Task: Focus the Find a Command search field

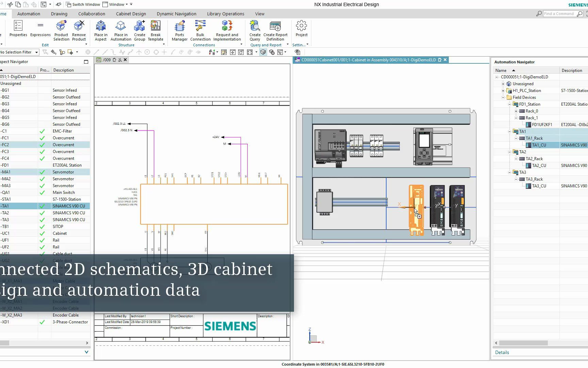Action: (x=559, y=14)
